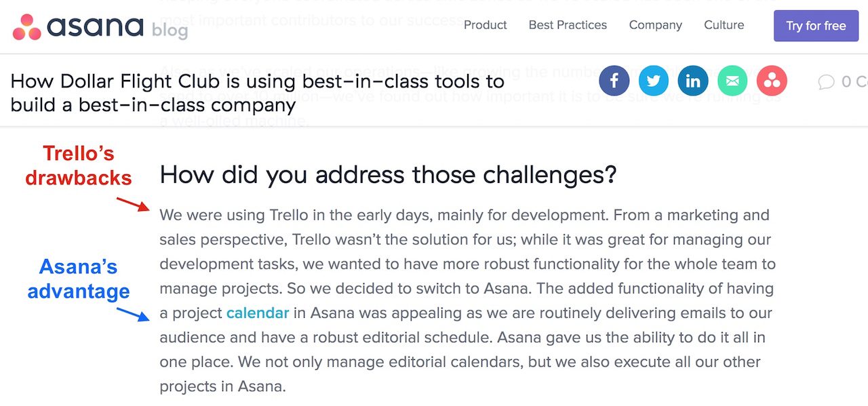Share article via Twitter bird icon
Screen dimensions: 868x406
tap(654, 81)
